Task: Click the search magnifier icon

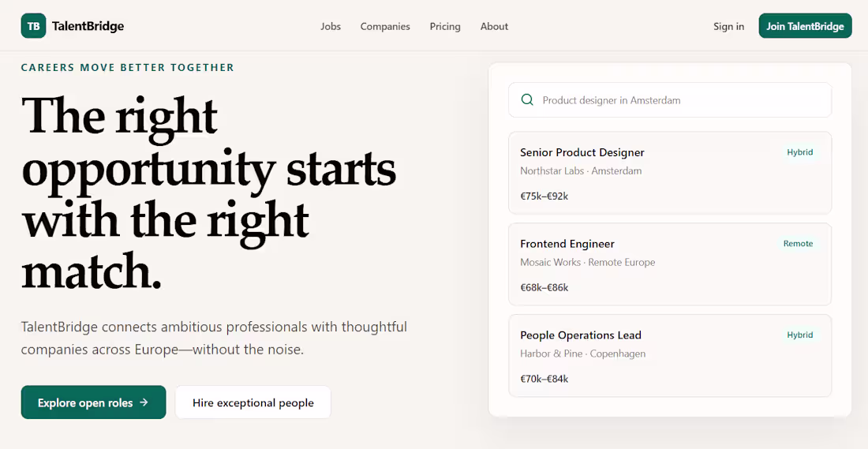Action: pyautogui.click(x=527, y=99)
